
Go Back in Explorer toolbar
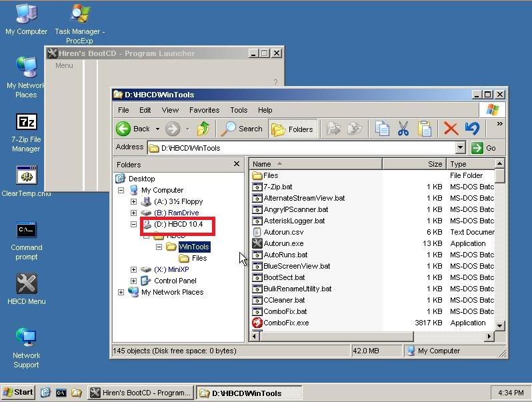pos(133,129)
